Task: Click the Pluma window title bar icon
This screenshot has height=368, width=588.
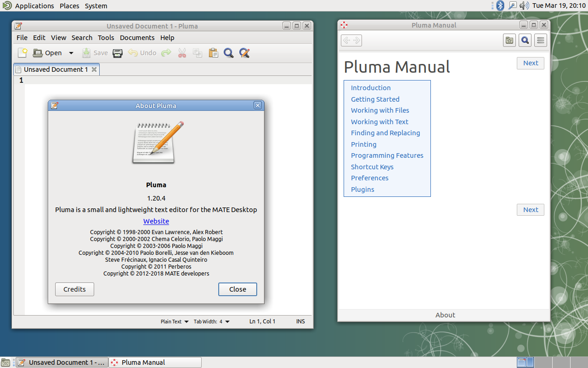Action: pyautogui.click(x=18, y=26)
